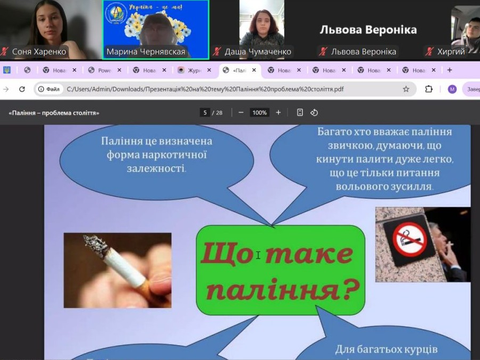Bookmark this PDF with the star icon

(406, 89)
